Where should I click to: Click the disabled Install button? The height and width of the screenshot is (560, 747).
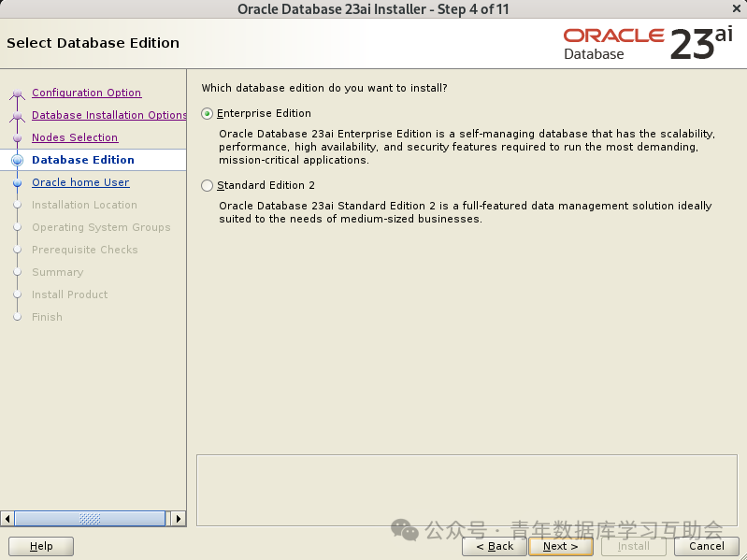click(x=634, y=546)
